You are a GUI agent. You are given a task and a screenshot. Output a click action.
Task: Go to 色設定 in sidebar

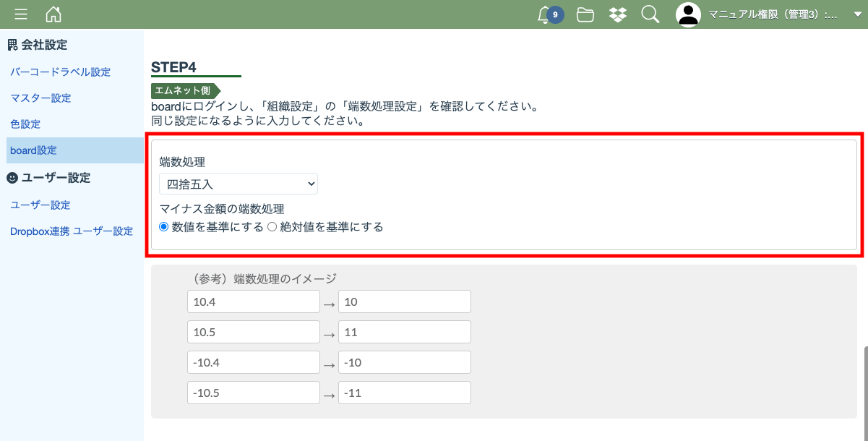25,124
